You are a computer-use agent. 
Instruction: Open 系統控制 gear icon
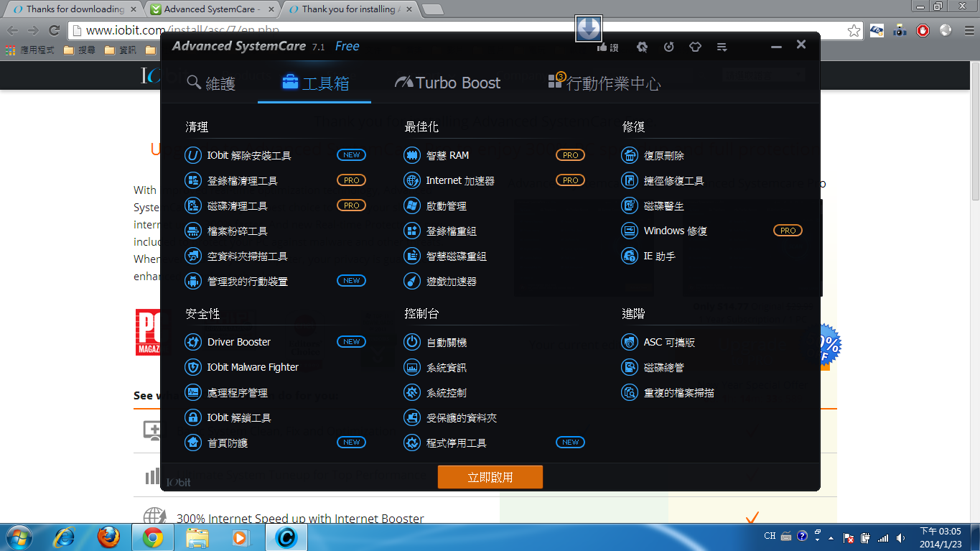pos(411,392)
